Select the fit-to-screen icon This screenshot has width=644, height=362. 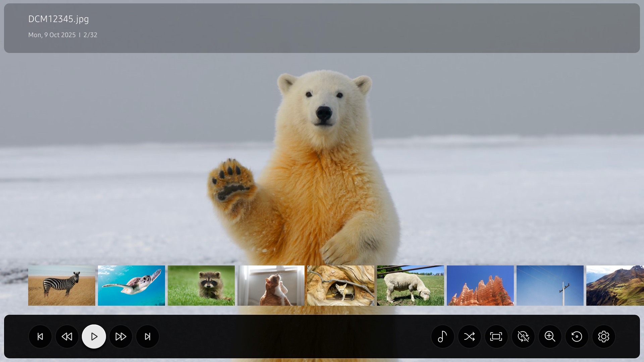click(x=496, y=337)
